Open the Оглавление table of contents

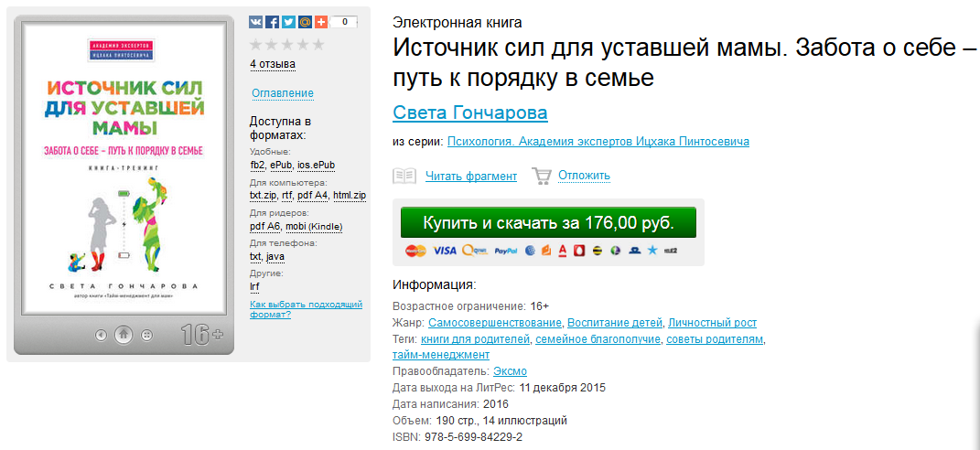point(283,93)
